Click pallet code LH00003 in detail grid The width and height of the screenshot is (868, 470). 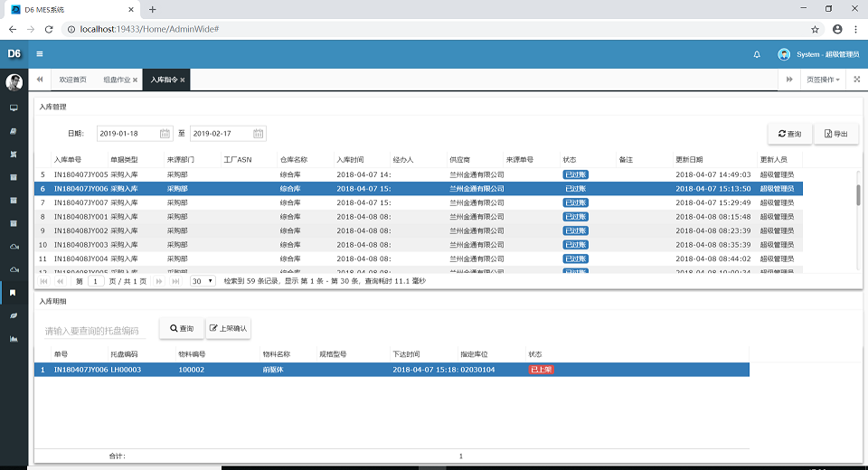pos(126,370)
